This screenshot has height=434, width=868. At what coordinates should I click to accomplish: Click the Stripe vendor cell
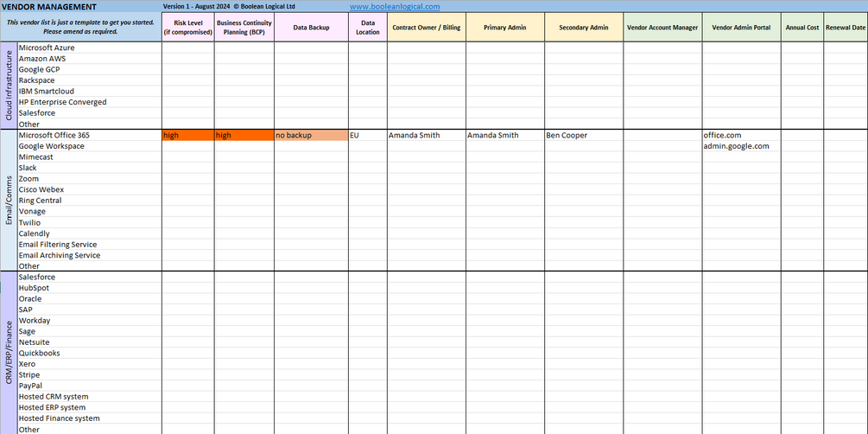[x=90, y=374]
